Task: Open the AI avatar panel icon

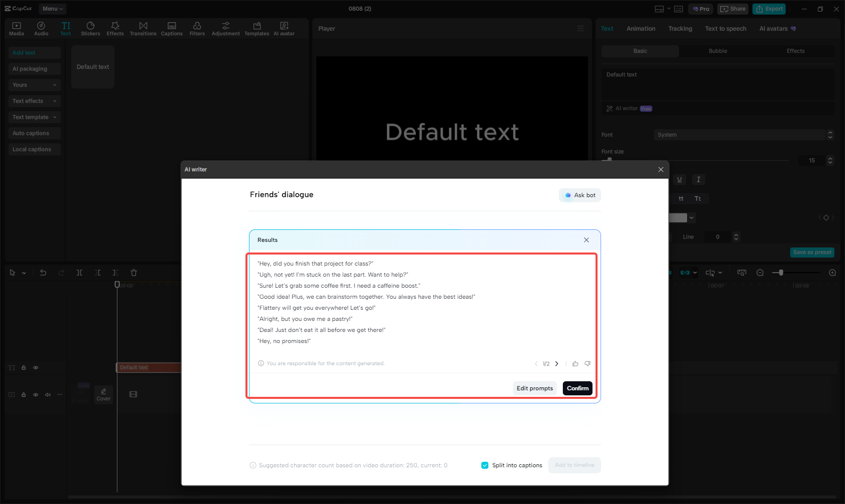Action: [x=284, y=29]
